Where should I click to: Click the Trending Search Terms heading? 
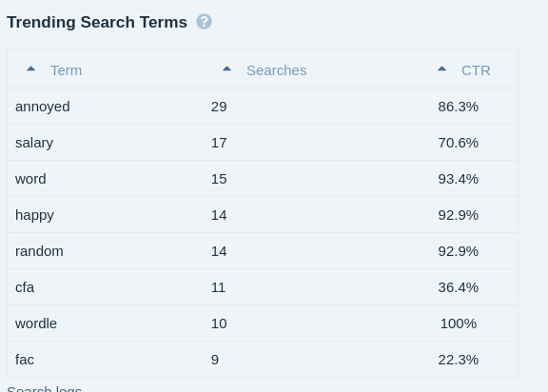(x=97, y=22)
